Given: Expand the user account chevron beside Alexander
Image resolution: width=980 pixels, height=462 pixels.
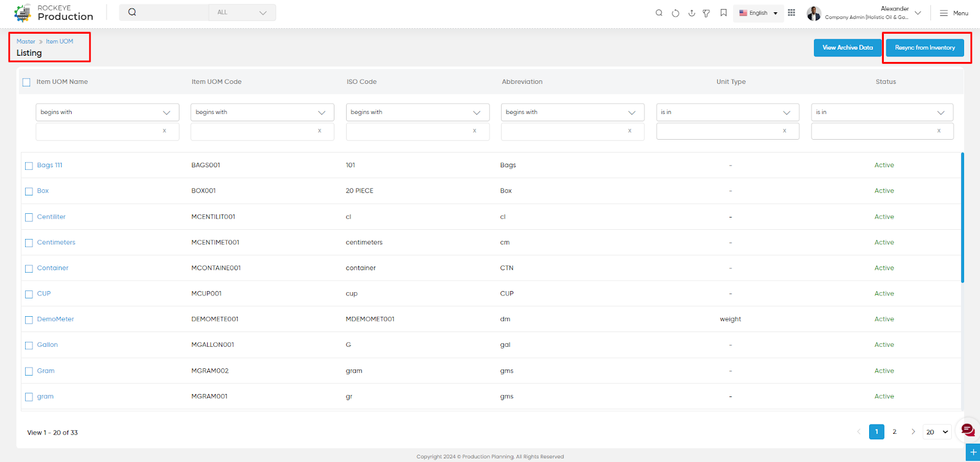Looking at the screenshot, I should pos(918,13).
